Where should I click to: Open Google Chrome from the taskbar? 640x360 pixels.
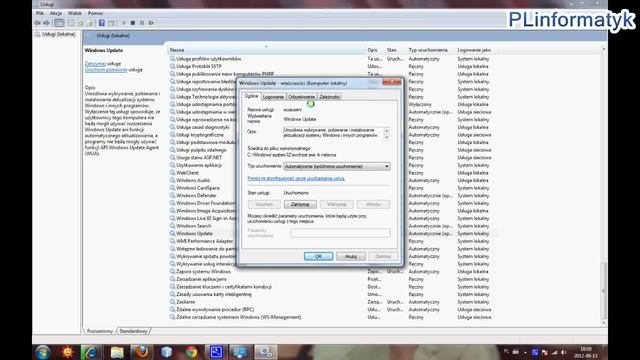click(x=191, y=352)
